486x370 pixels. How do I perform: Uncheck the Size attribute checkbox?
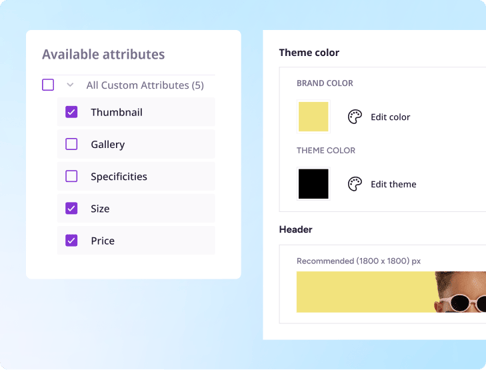click(71, 208)
